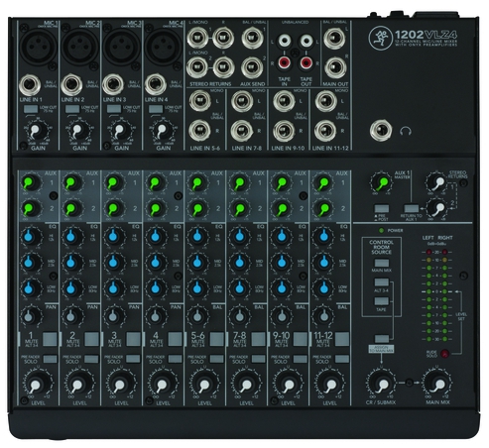Click the channel 11-12 LEVEL knob
This screenshot has width=489, height=448.
point(328,384)
